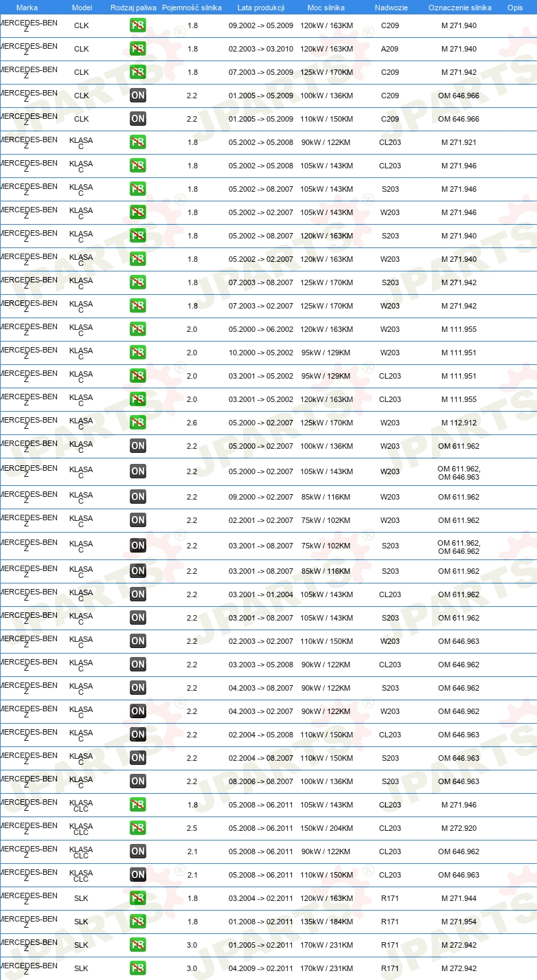Click PB icon in SLK M 271.954 row
The width and height of the screenshot is (537, 980).
[x=138, y=922]
